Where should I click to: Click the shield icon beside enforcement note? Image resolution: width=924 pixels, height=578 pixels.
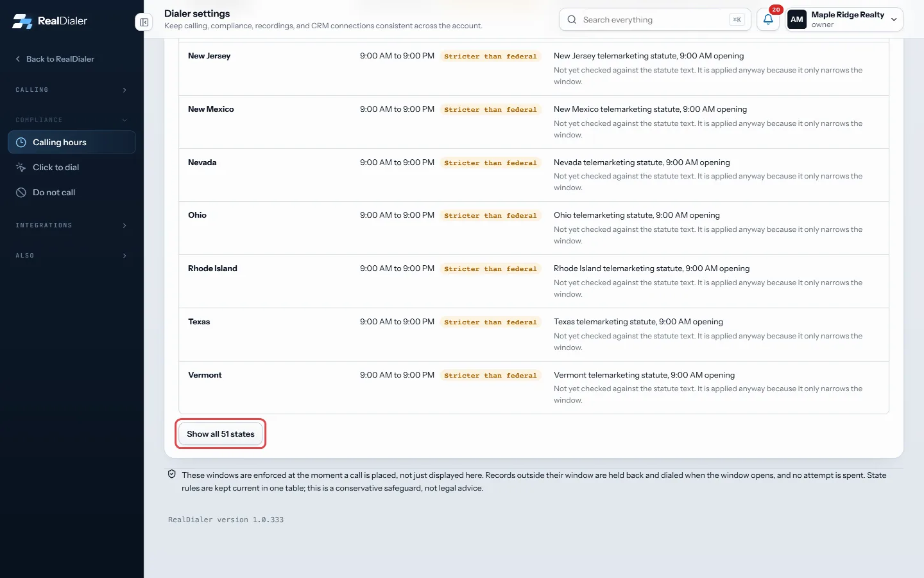point(172,475)
